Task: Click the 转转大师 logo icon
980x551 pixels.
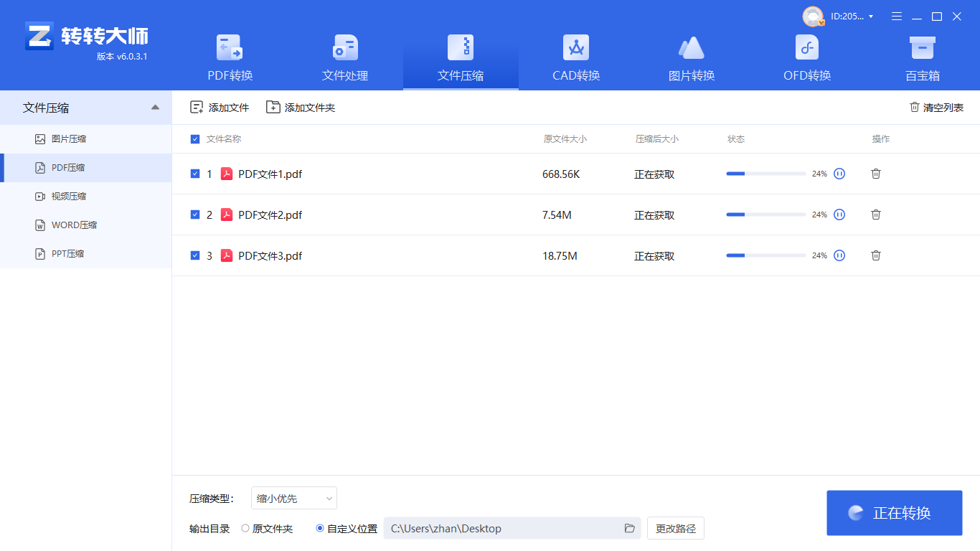Action: coord(39,36)
